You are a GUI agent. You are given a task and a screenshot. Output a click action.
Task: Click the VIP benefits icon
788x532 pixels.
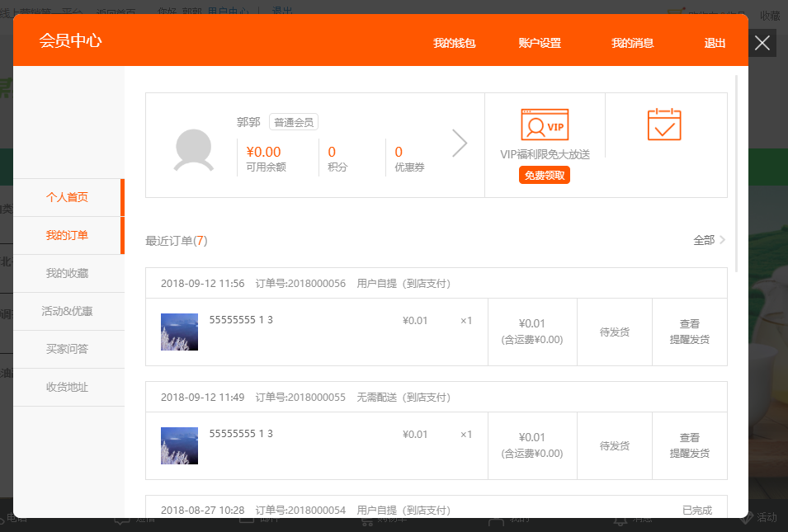tap(545, 125)
